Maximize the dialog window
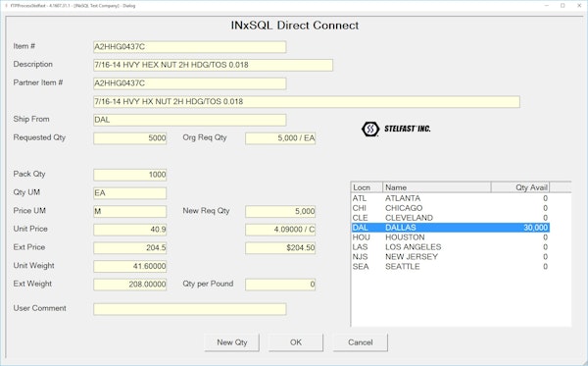The image size is (588, 366). [x=563, y=6]
